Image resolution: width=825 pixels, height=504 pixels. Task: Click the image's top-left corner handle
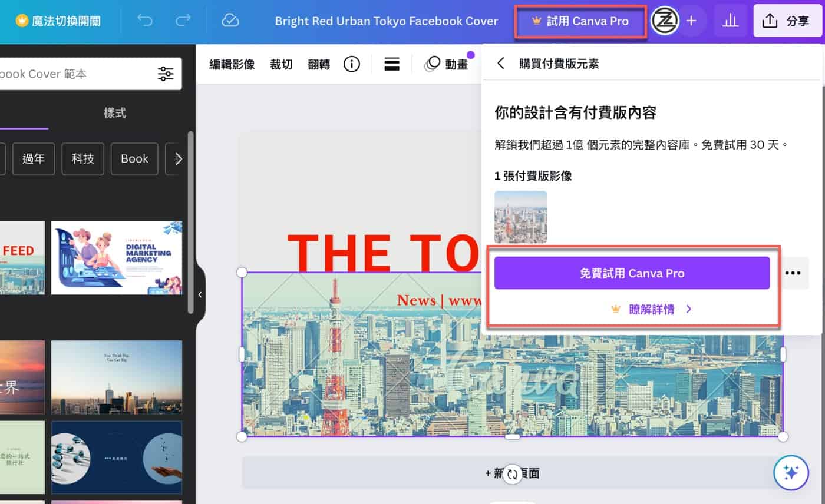(242, 272)
